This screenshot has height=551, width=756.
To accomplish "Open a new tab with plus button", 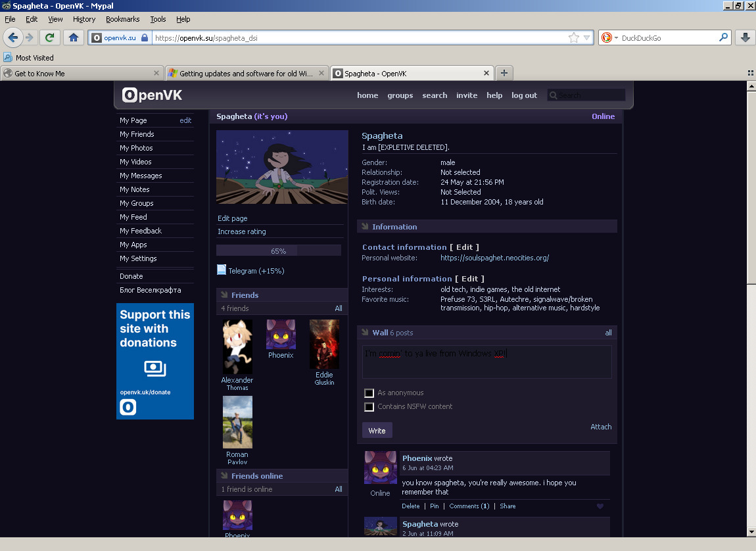I will [504, 73].
